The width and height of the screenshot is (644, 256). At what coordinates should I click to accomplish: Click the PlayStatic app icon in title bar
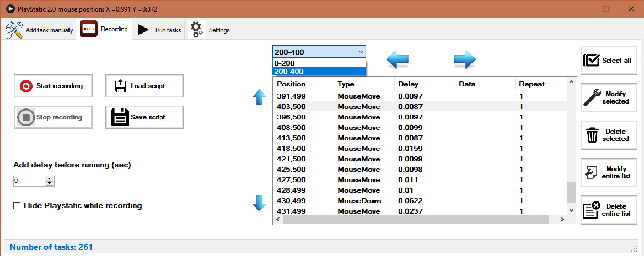point(10,9)
